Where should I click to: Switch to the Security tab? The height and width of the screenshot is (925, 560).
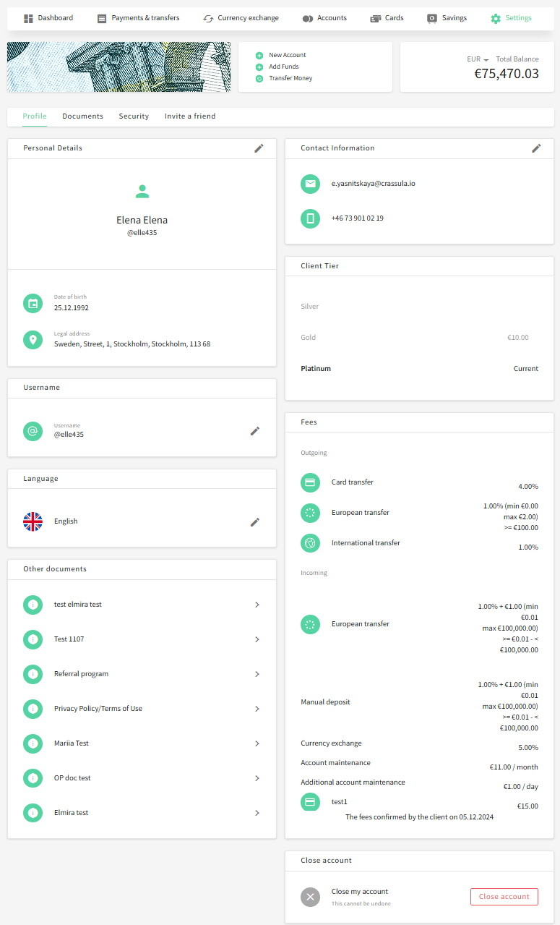134,116
